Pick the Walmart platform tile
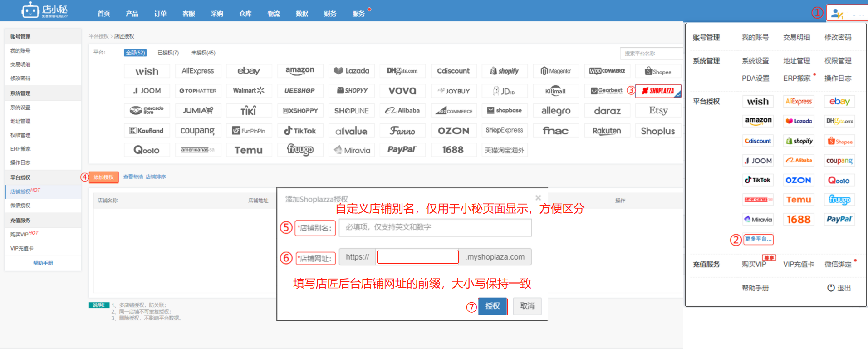This screenshot has width=868, height=349. point(249,91)
